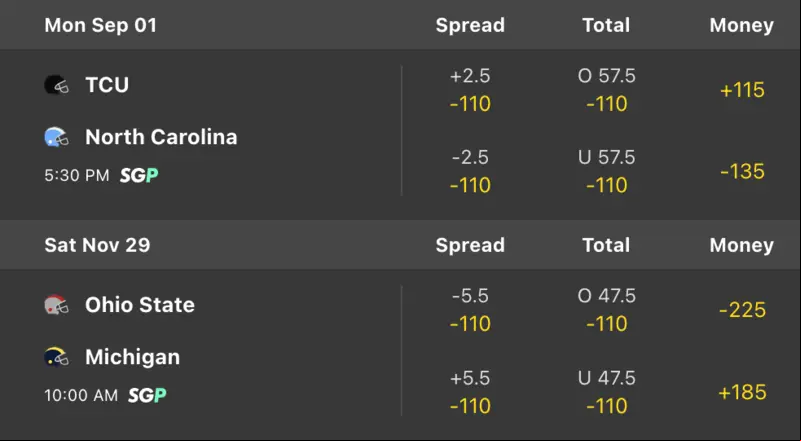Open the Michigan team name link
801x441 pixels.
133,357
